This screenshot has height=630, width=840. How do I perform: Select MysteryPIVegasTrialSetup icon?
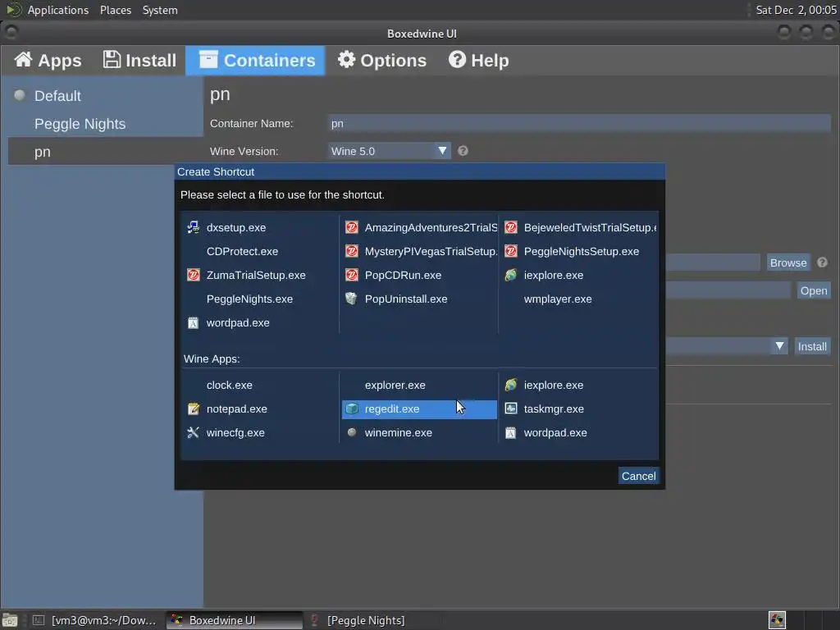351,251
